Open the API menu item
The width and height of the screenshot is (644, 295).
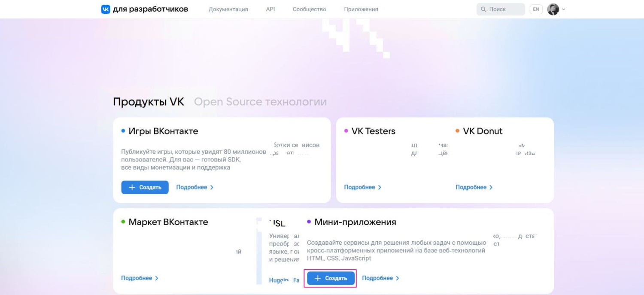[270, 9]
